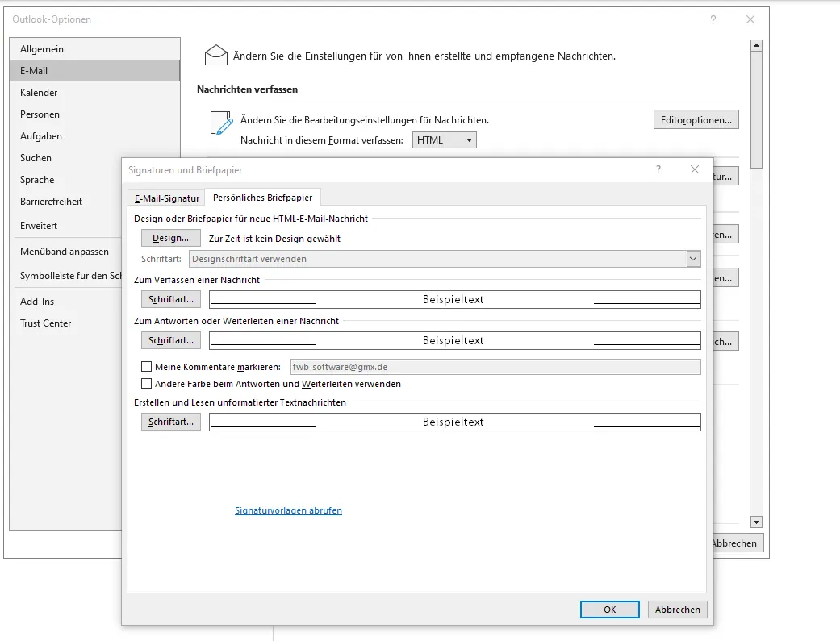Click Schriftart button for Antworten oder Weiterleiten
The image size is (840, 641).
point(171,340)
